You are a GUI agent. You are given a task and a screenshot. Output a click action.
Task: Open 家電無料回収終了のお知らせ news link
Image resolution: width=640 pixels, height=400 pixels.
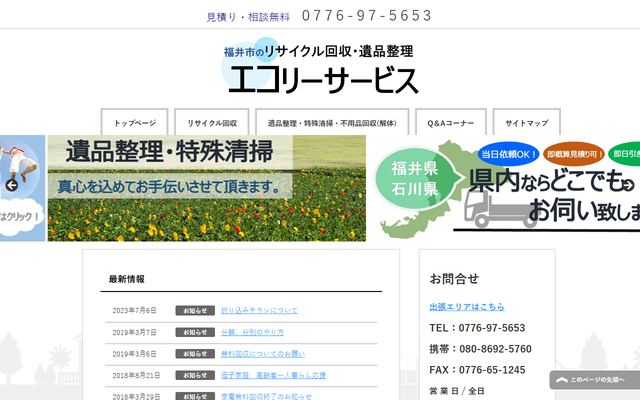click(x=267, y=396)
